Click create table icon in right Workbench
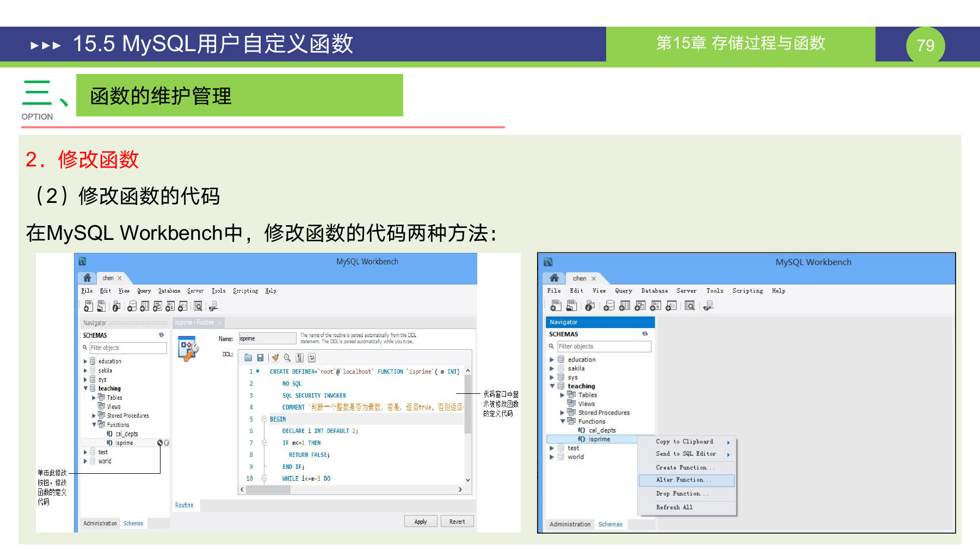The height and width of the screenshot is (551, 980). tap(625, 305)
